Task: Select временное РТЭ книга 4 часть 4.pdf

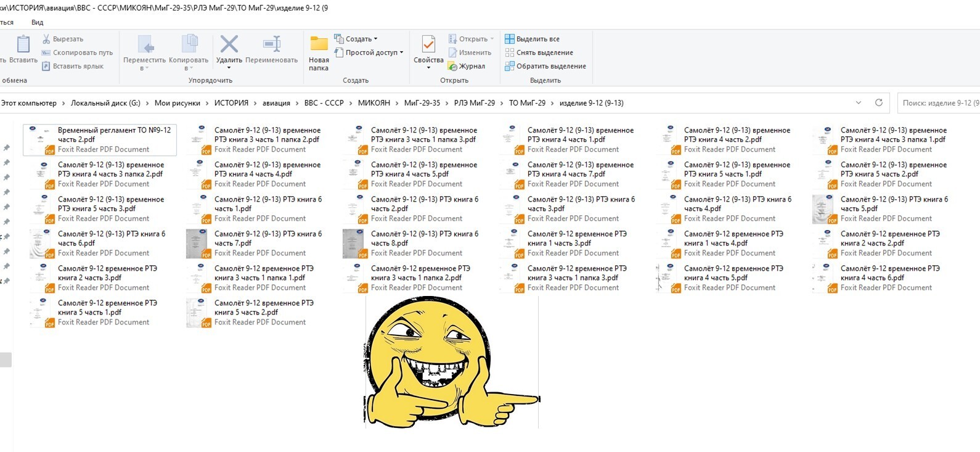Action: tap(257, 175)
